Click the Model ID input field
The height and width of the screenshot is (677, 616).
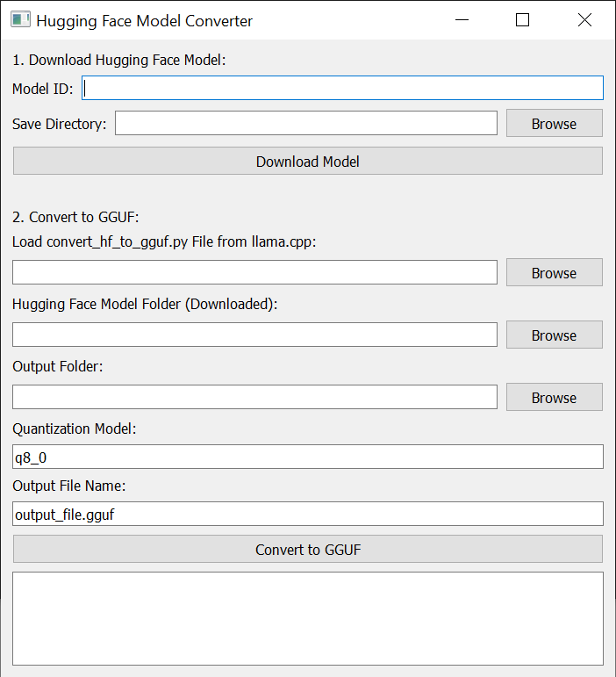[342, 88]
